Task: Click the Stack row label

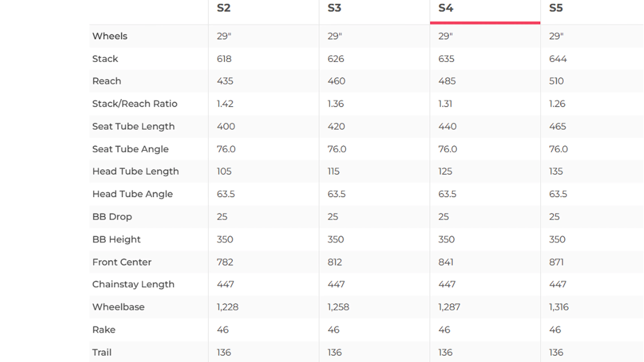Action: pyautogui.click(x=105, y=59)
